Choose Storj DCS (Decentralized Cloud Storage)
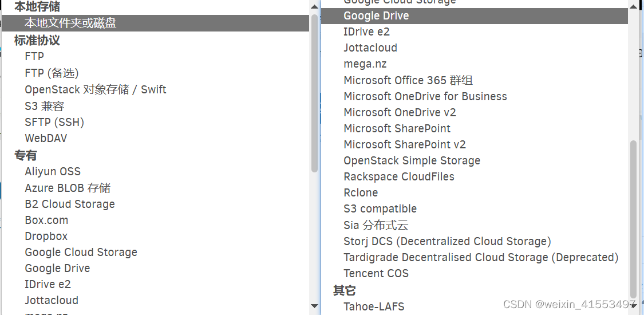This screenshot has height=315, width=644. (x=447, y=241)
